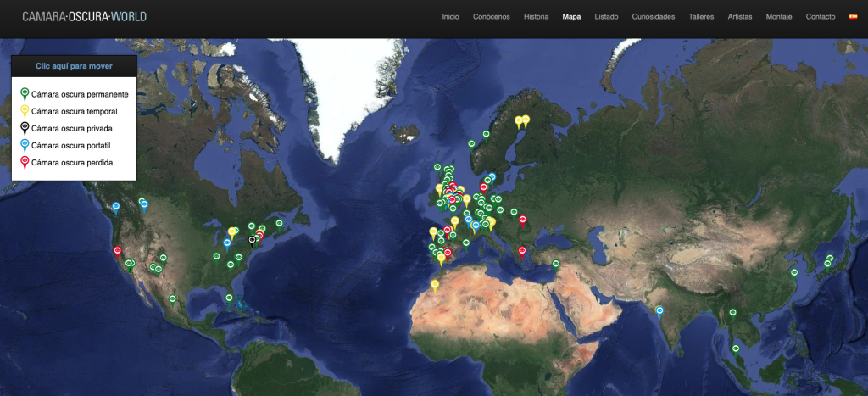
Task: Click the Camara Oscura World logo
Action: tap(83, 16)
